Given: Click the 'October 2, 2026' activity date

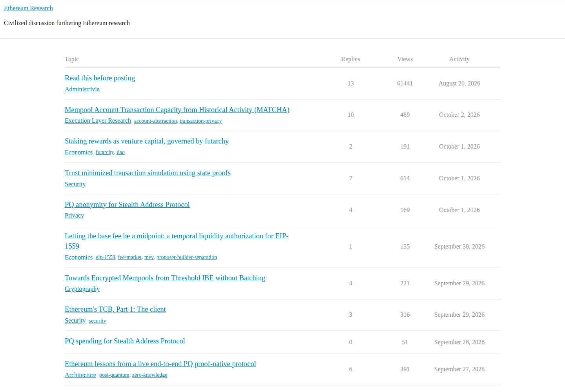Looking at the screenshot, I should 459,115.
